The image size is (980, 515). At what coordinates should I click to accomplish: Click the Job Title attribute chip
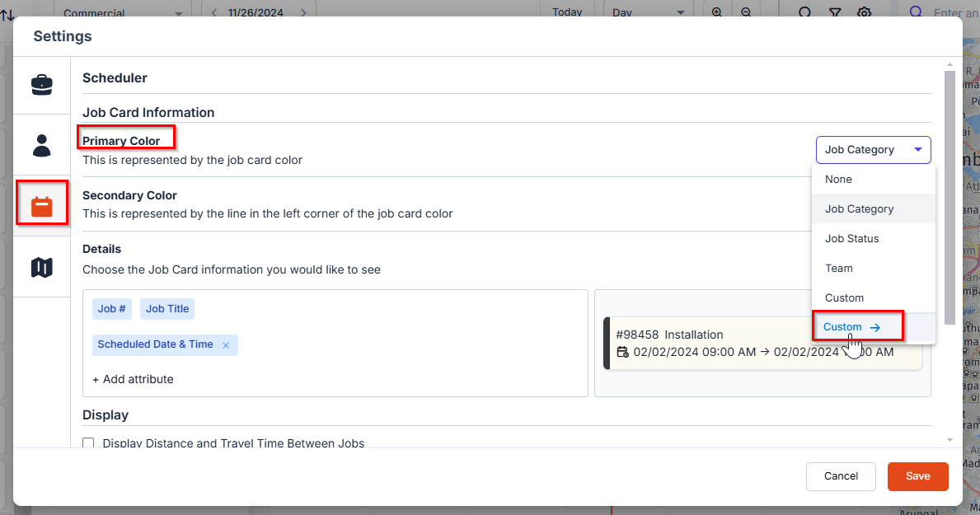pyautogui.click(x=167, y=309)
